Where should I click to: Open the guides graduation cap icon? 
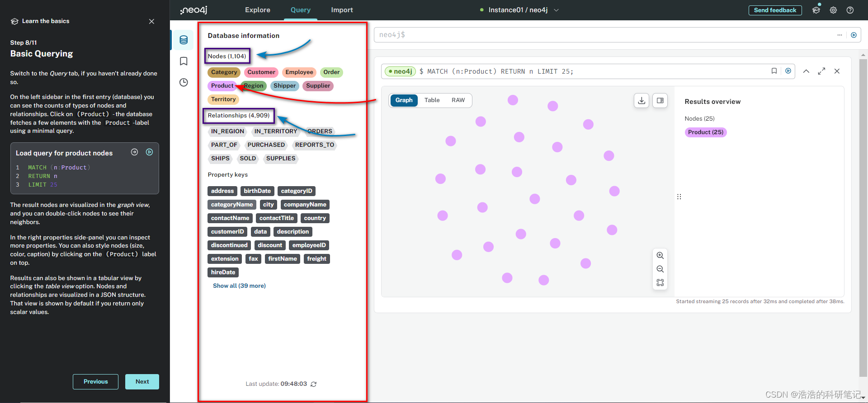click(816, 10)
